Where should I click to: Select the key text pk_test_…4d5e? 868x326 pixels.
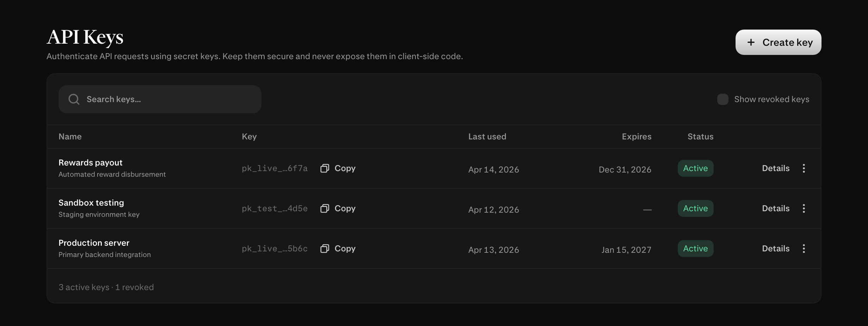pyautogui.click(x=275, y=208)
